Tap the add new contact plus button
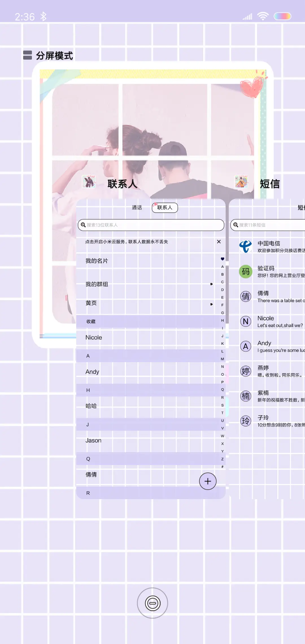Screen dimensions: 305x644 [208, 481]
